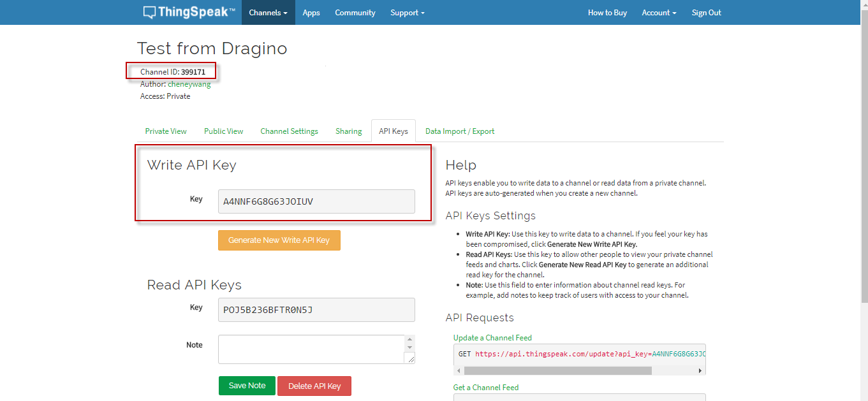Click the Get a Channel Feed label
The height and width of the screenshot is (401, 868).
click(x=486, y=388)
